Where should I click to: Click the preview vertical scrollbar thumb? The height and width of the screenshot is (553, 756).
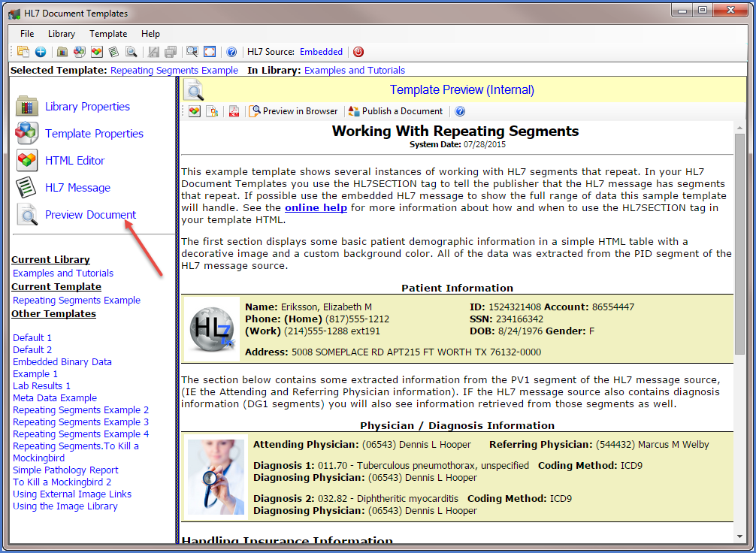(739, 244)
